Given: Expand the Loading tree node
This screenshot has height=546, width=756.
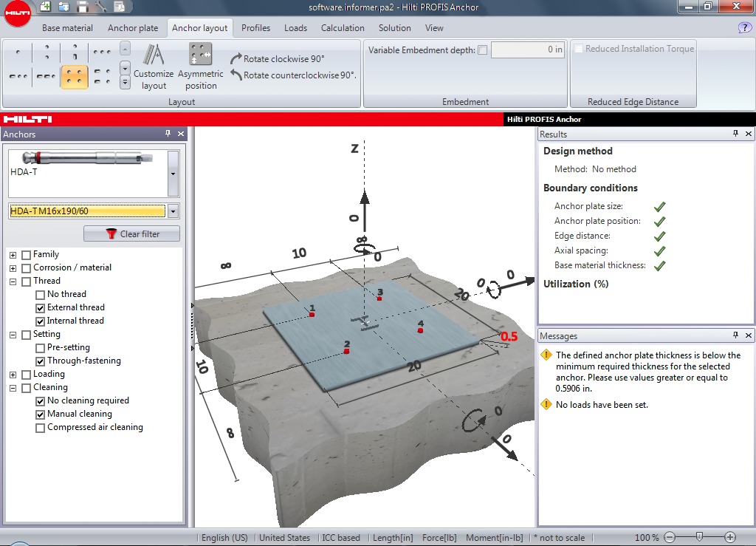Looking at the screenshot, I should coord(13,375).
